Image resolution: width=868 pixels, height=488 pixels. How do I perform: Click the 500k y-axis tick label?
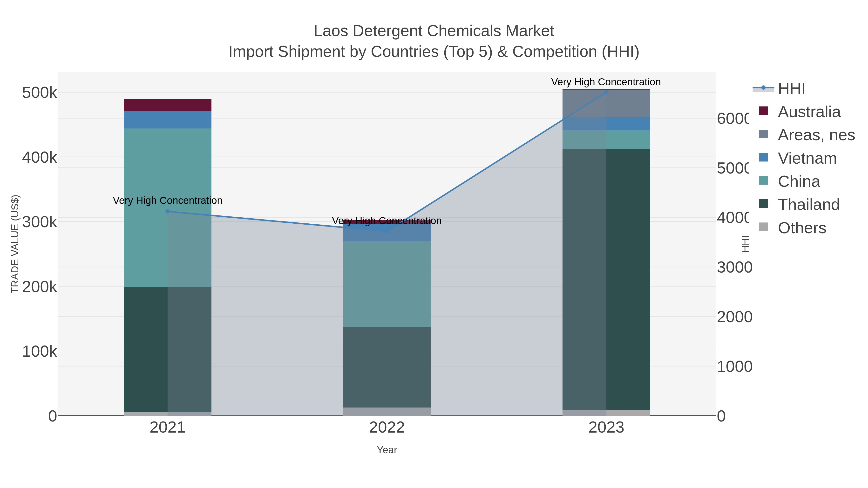point(40,93)
